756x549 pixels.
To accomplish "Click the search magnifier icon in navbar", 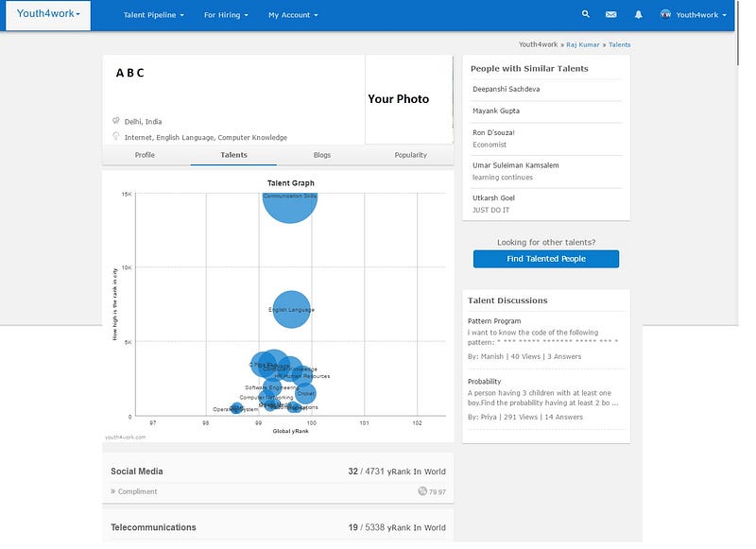I will click(x=585, y=14).
